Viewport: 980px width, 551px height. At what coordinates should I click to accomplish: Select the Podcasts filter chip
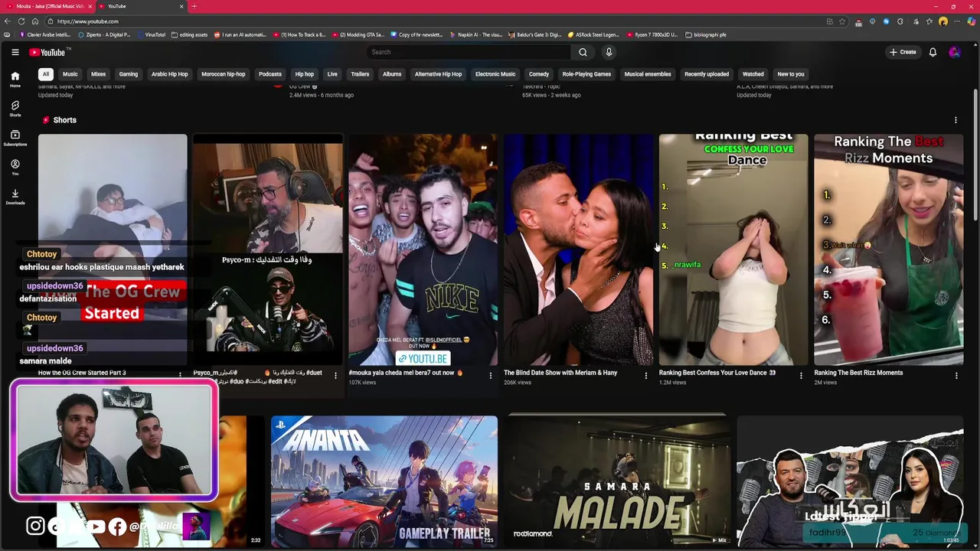point(269,74)
